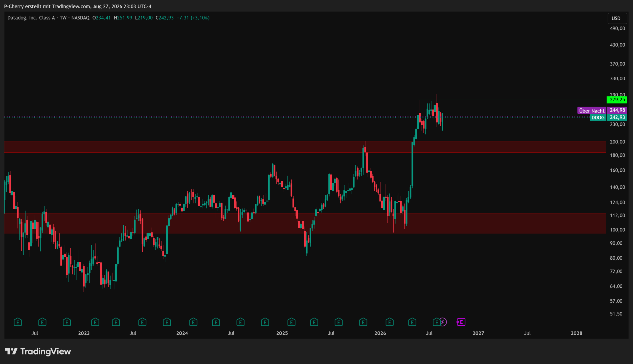Click the 124,00 price axis label
Image resolution: width=633 pixels, height=364 pixels.
(x=617, y=203)
